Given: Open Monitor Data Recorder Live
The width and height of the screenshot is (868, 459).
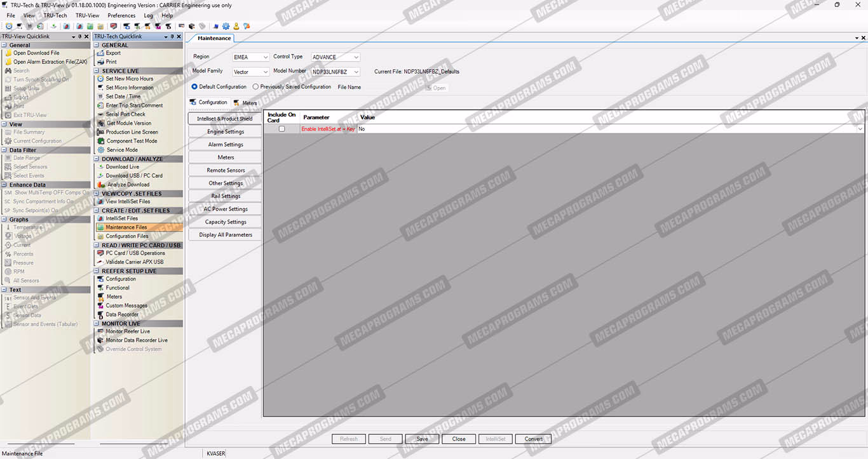Looking at the screenshot, I should click(x=137, y=340).
